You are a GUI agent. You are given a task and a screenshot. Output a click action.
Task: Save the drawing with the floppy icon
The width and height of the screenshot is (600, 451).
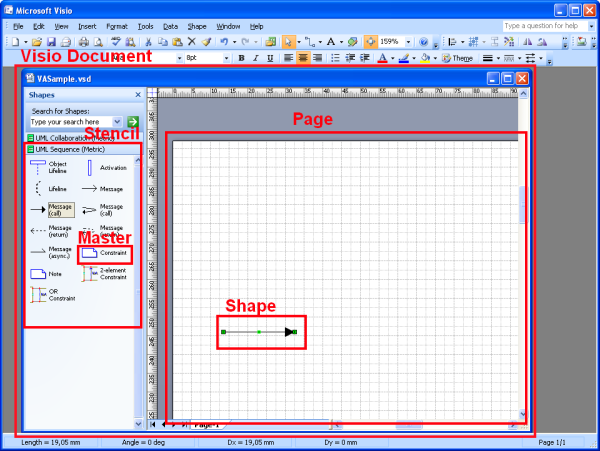coord(51,42)
